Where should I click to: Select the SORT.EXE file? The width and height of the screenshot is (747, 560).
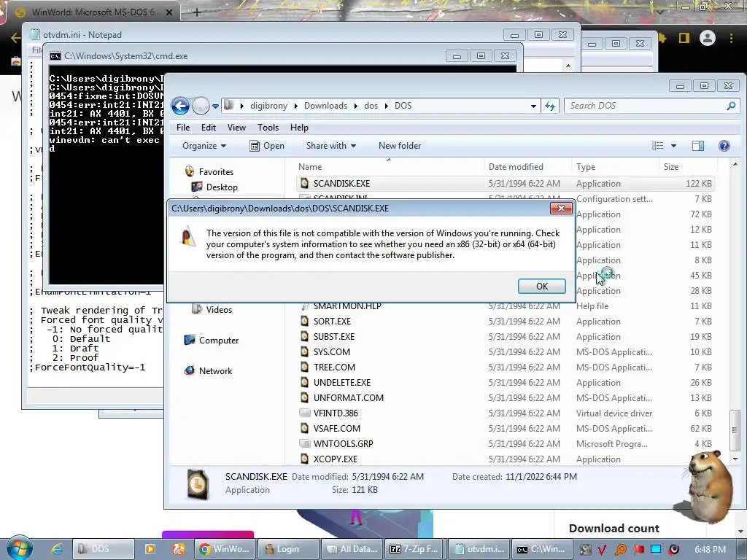(332, 322)
